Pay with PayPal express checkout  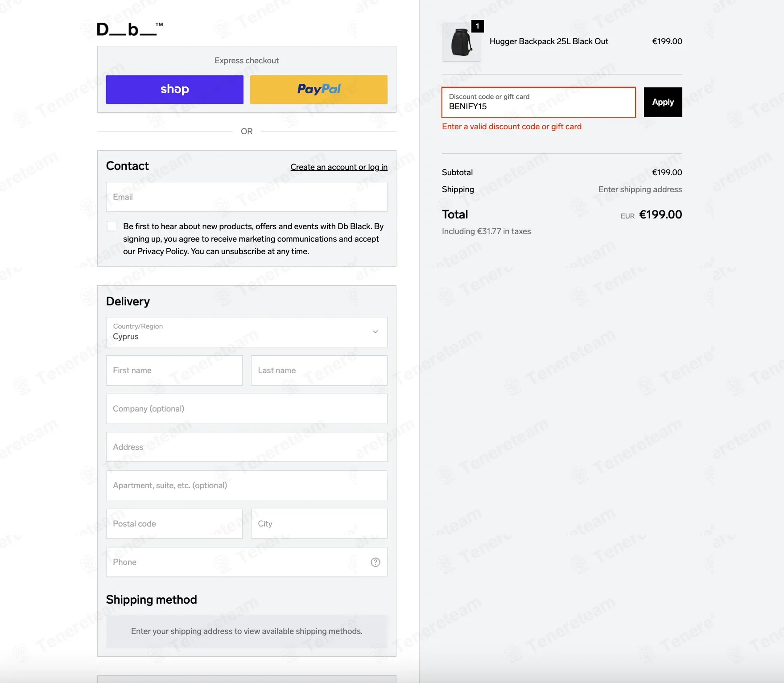click(319, 90)
